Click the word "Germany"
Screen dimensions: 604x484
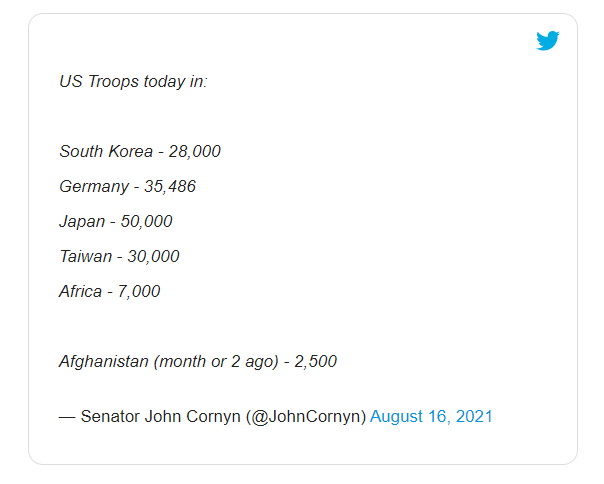[x=94, y=187]
